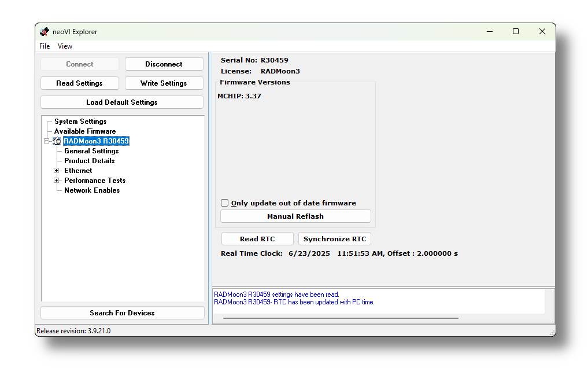Start a Manual Reflash
Screen dimensions: 588x368
(295, 216)
